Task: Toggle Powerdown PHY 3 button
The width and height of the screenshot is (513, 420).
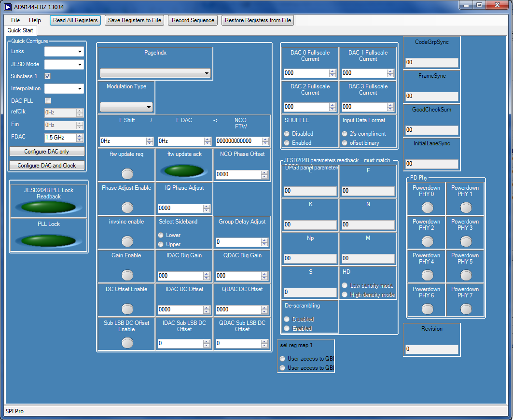Action: pyautogui.click(x=466, y=241)
